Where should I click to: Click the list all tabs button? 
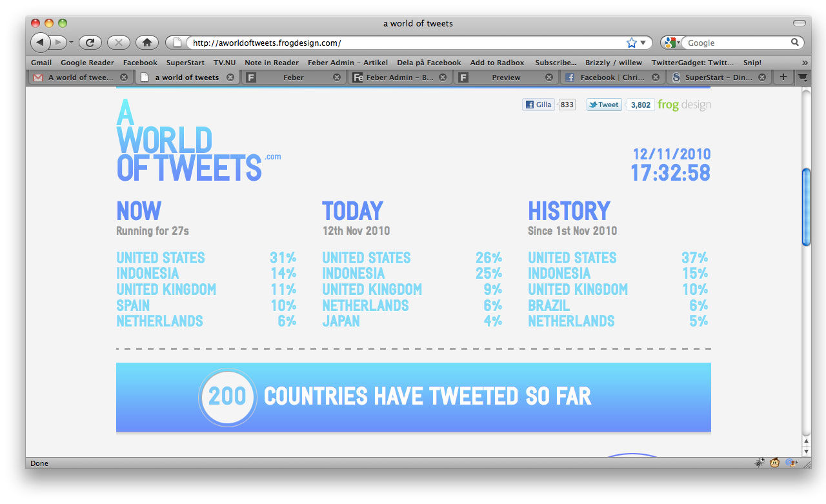[x=803, y=77]
